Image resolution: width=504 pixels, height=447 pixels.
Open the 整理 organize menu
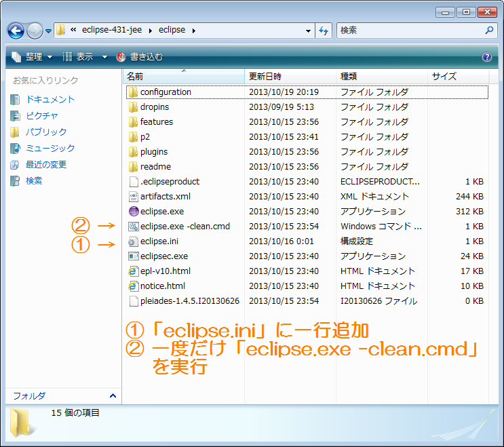coord(32,57)
